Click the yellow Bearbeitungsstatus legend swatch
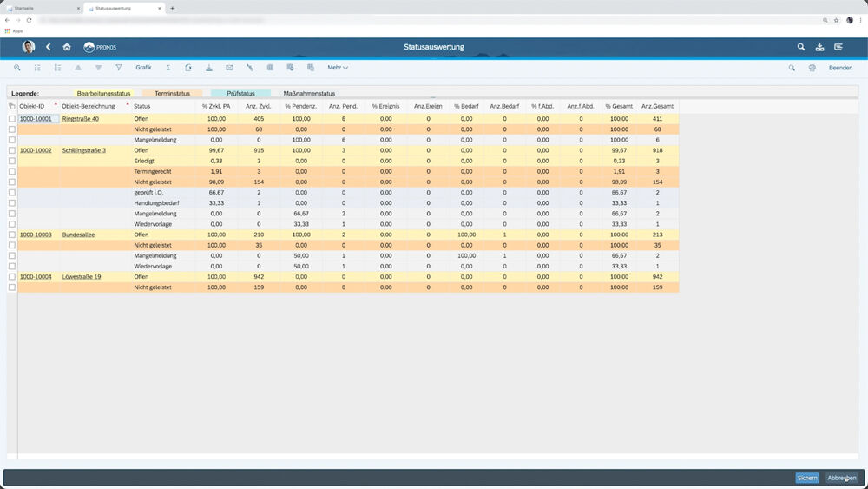868x489 pixels. 103,93
